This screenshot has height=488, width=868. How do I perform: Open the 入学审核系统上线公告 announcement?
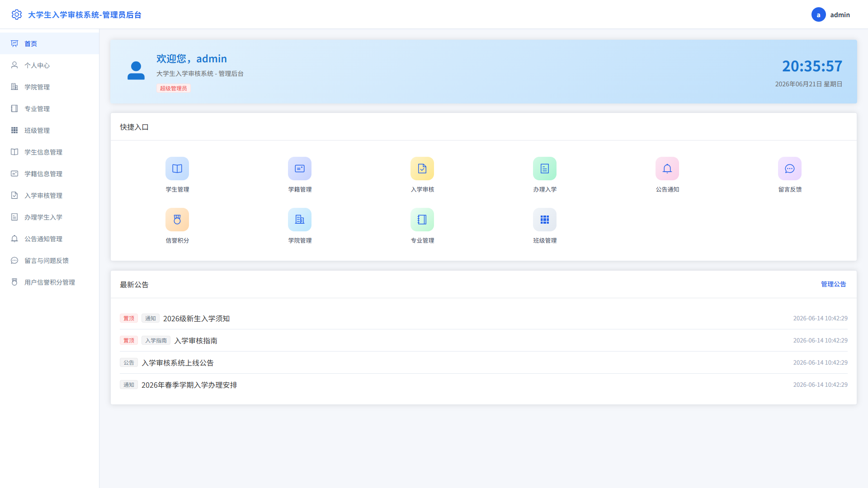pos(177,363)
